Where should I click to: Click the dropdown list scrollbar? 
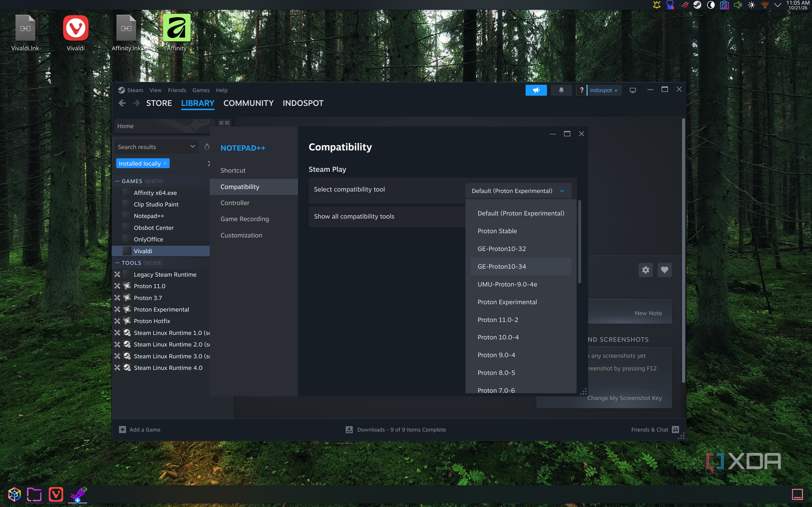pos(579,242)
